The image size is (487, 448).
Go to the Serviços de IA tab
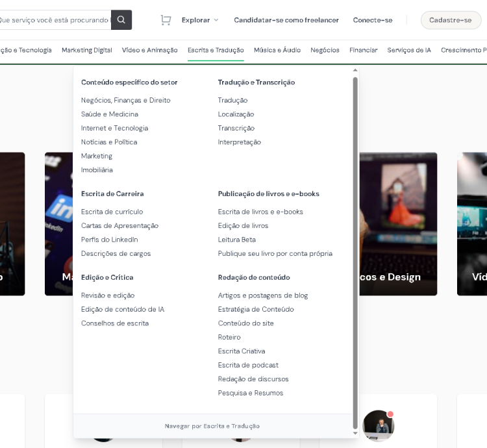tap(409, 50)
